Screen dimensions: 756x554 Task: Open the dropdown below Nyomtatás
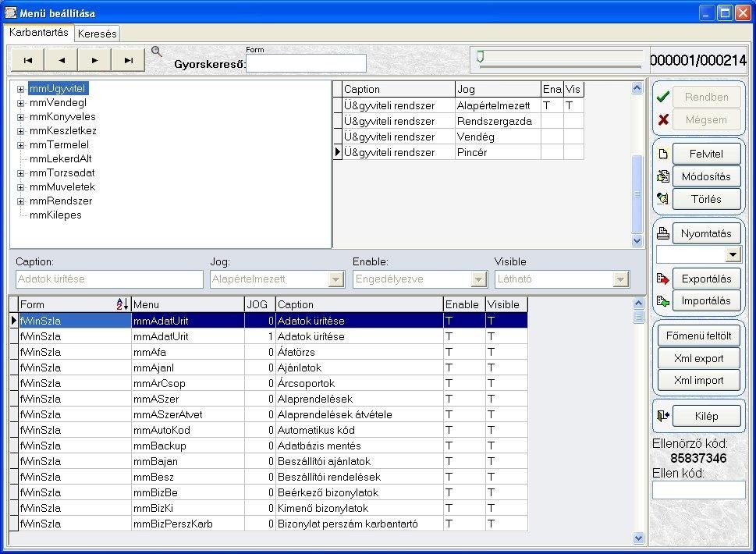[x=733, y=254]
